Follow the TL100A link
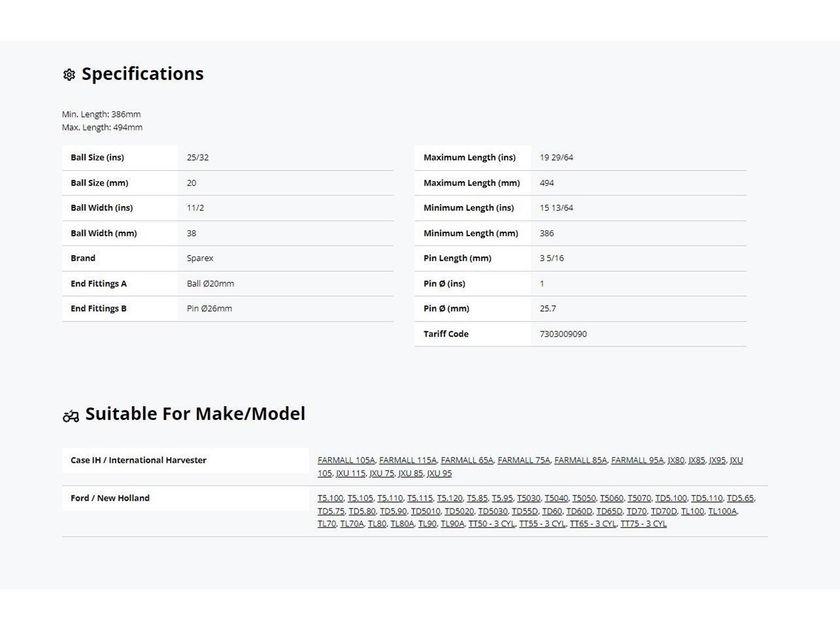The height and width of the screenshot is (630, 840). click(723, 511)
